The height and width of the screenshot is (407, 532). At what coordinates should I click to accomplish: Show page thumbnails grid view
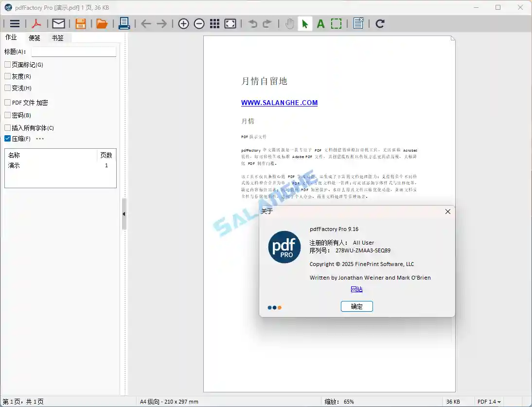214,23
